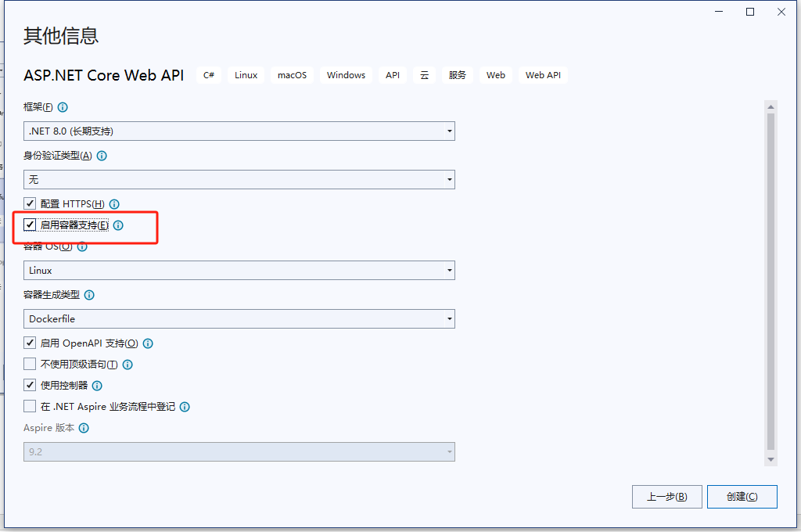Click the Linux tag in the header
This screenshot has width=801, height=532.
tap(246, 75)
